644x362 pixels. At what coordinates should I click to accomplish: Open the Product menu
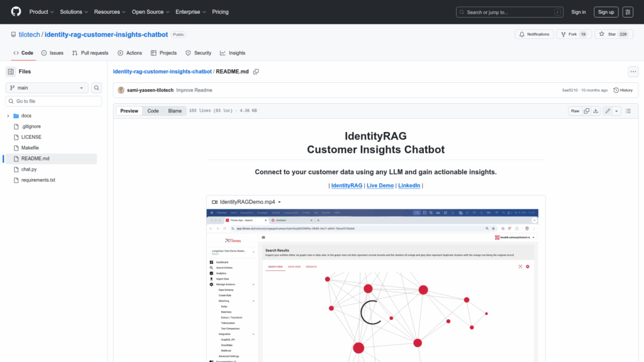click(42, 12)
